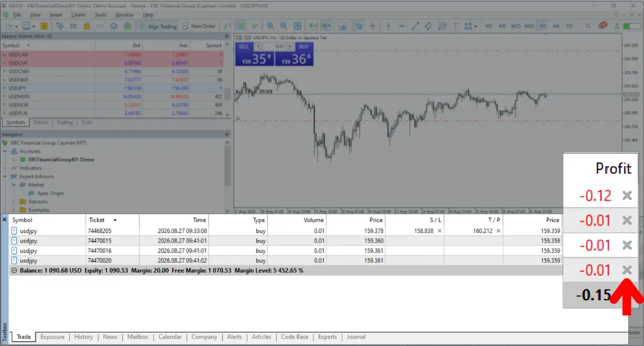Select the cursor arrow tool
Screen dimensions: 644x346
click(x=358, y=26)
